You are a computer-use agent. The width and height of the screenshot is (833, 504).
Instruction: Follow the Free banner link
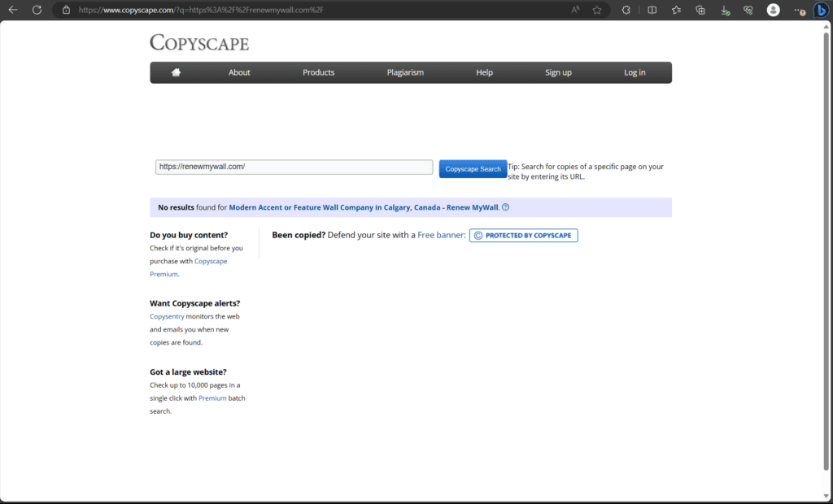[442, 235]
